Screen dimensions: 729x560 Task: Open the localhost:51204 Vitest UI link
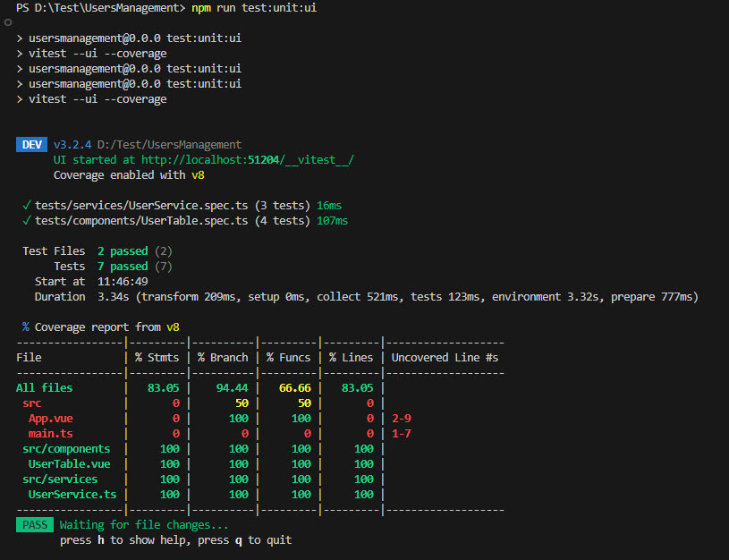coord(248,160)
